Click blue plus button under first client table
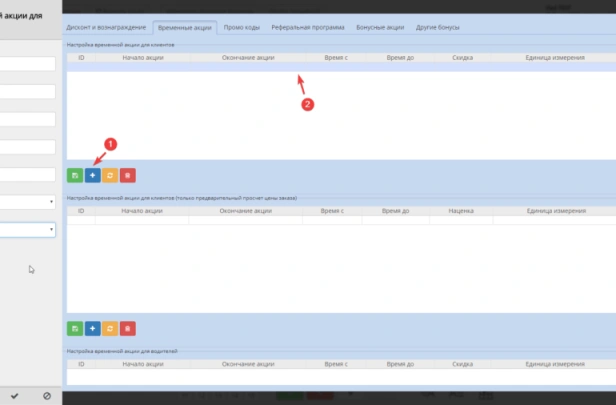616x405 pixels. point(92,175)
